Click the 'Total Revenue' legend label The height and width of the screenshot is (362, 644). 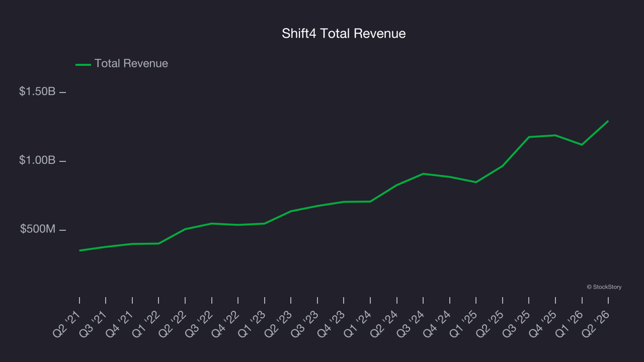tap(131, 64)
